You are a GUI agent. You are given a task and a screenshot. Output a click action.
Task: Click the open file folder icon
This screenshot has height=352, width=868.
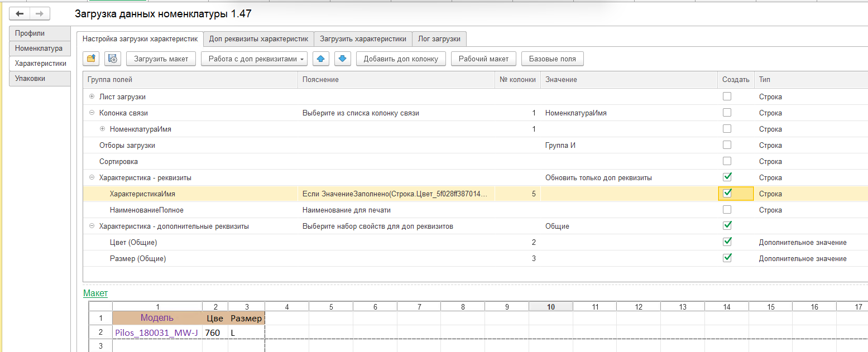coord(92,59)
